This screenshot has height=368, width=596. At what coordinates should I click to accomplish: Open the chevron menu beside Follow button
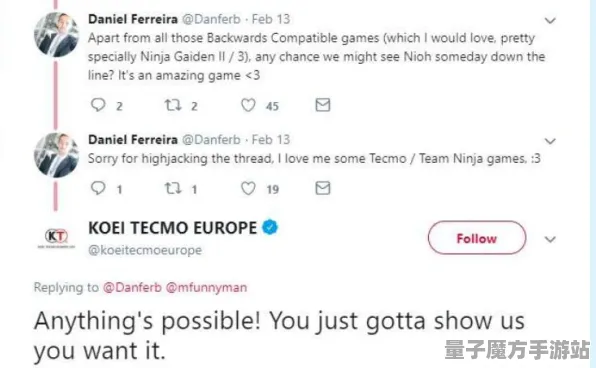pos(550,240)
